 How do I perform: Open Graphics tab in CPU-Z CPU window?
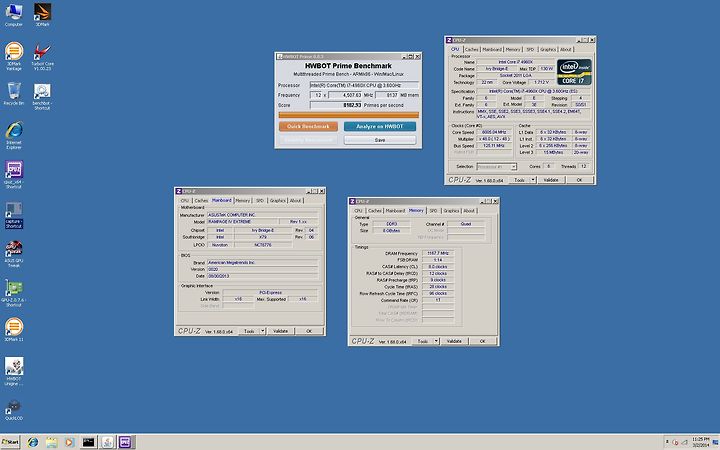coord(547,49)
